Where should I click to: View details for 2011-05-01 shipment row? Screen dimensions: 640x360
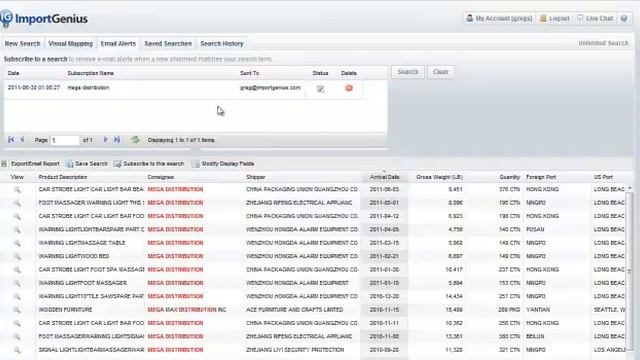(x=17, y=203)
